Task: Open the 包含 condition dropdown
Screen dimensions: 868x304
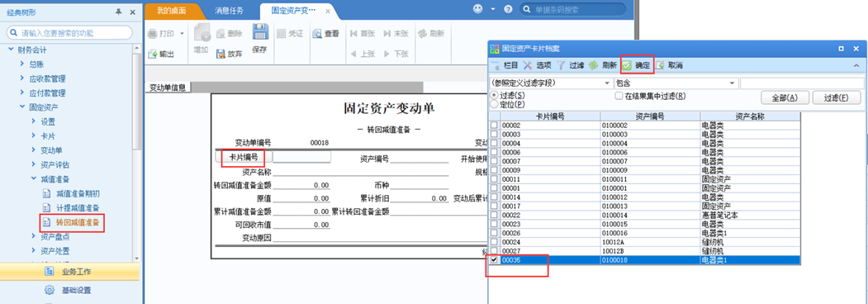Action: pos(733,83)
